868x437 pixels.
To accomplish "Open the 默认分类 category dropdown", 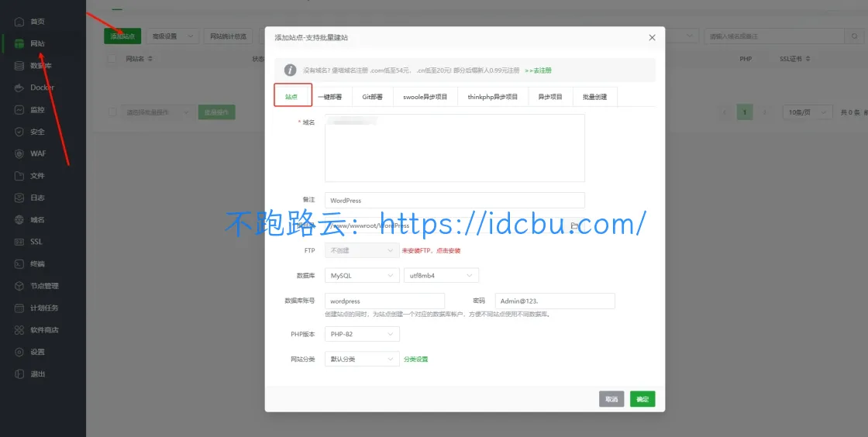I will 362,359.
